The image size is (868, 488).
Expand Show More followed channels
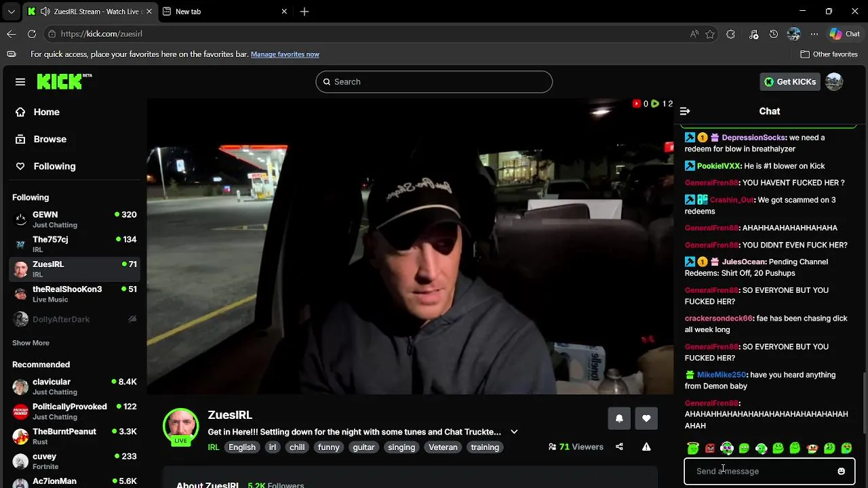pyautogui.click(x=31, y=343)
